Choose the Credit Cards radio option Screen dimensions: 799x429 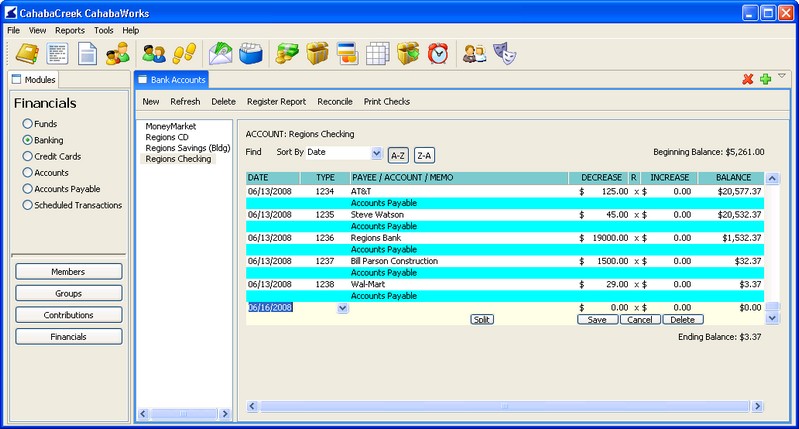[x=28, y=157]
